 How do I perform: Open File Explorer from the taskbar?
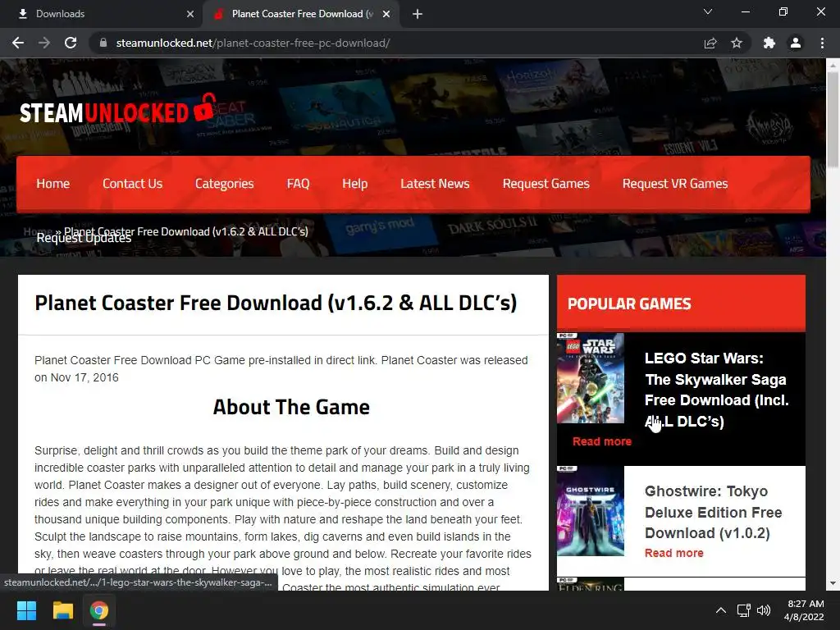(x=62, y=610)
